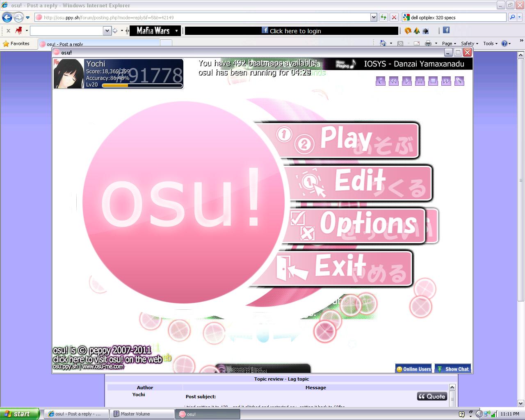Skip to next track in osu! jukebox

point(446,81)
